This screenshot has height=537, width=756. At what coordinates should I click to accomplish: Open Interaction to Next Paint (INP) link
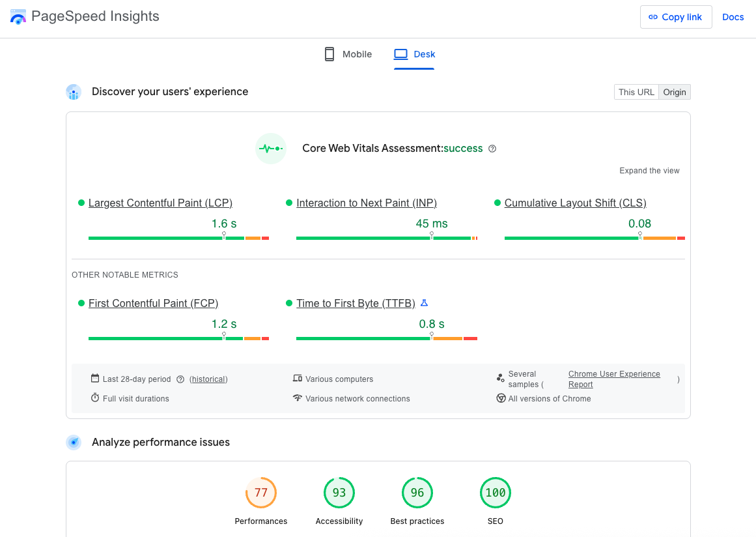pos(367,203)
